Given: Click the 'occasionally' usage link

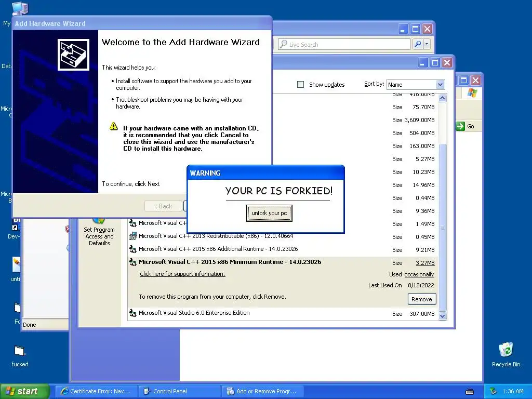Looking at the screenshot, I should (x=419, y=274).
